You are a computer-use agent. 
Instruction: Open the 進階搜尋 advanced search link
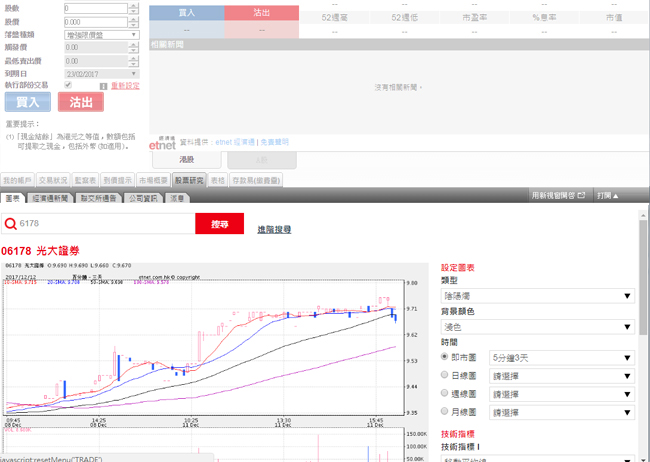[274, 229]
